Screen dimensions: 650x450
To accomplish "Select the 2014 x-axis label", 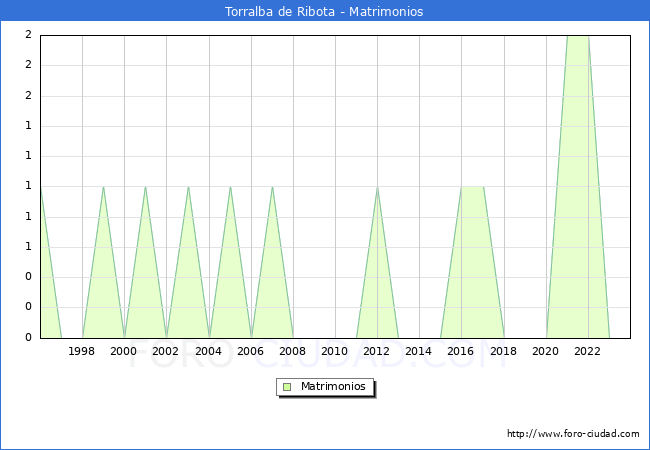I will pos(418,351).
